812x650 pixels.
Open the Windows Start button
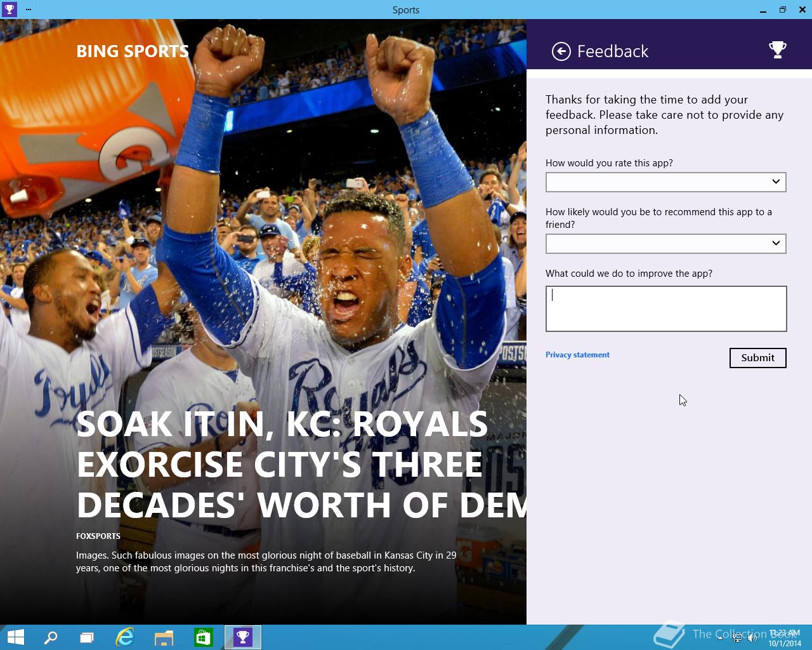(15, 637)
